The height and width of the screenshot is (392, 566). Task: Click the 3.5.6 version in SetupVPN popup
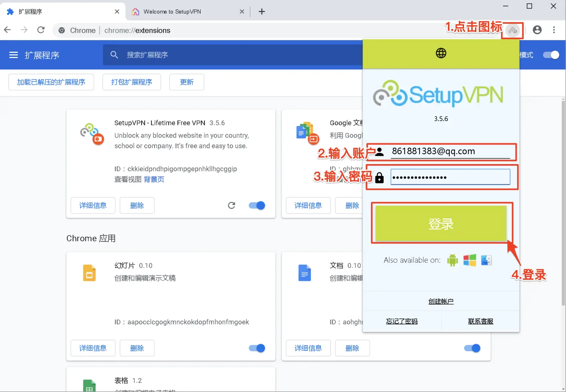(441, 119)
